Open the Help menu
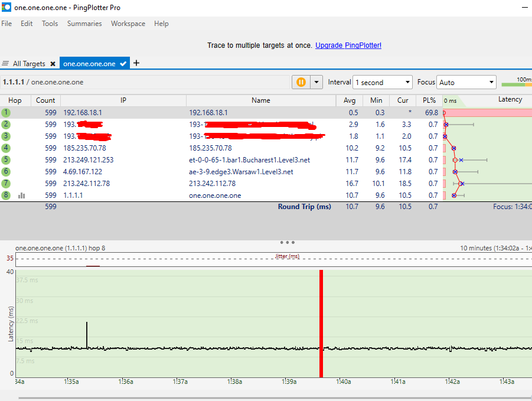 coord(161,24)
